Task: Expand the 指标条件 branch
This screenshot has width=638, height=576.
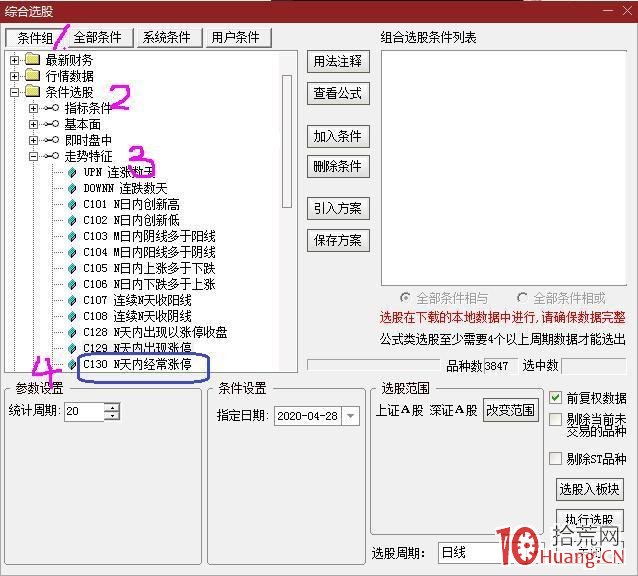Action: point(33,108)
